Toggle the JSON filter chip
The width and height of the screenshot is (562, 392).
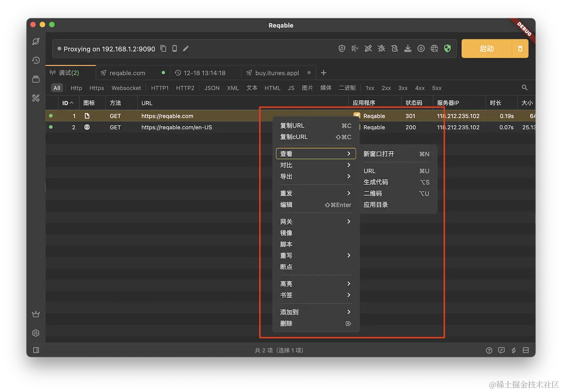coord(212,88)
